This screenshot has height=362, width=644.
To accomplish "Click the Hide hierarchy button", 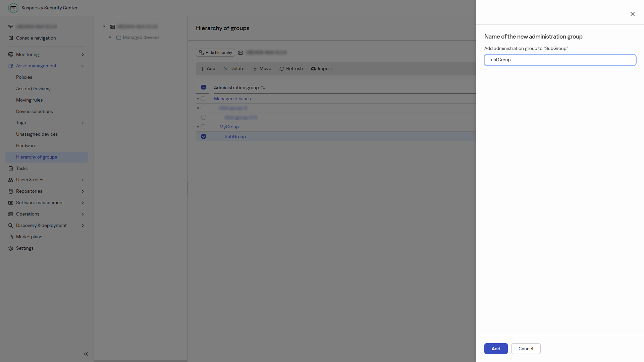I will click(215, 53).
